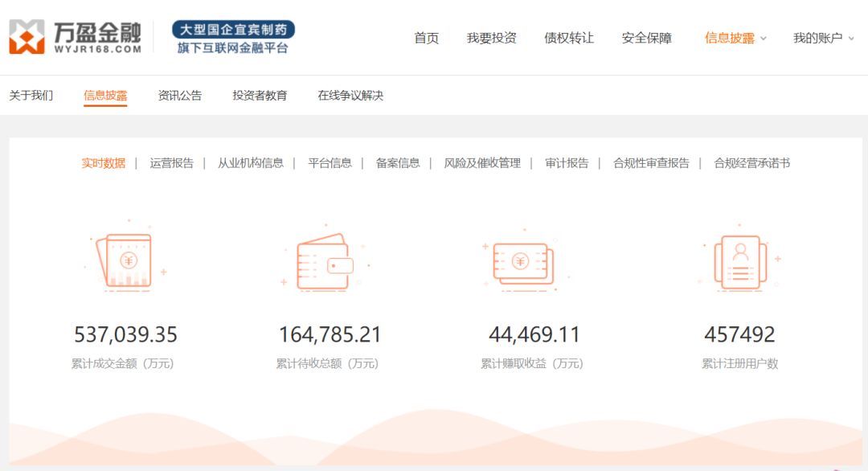
Task: Click the value 457492
Action: point(739,334)
